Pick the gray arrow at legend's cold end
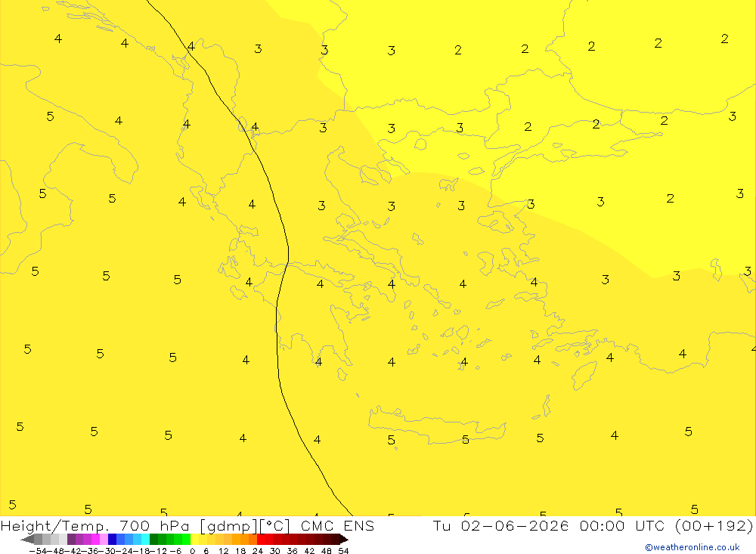This screenshot has height=554, width=756. click(27, 540)
